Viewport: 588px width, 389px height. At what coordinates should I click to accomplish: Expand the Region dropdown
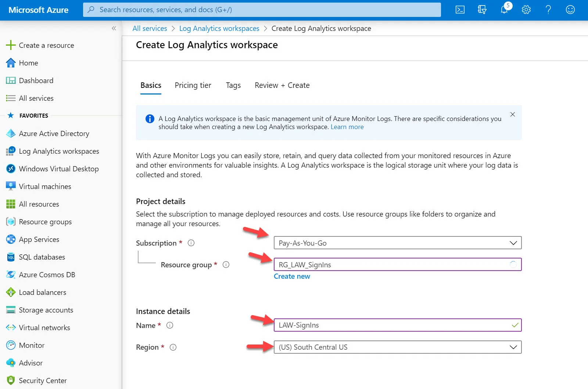point(398,347)
